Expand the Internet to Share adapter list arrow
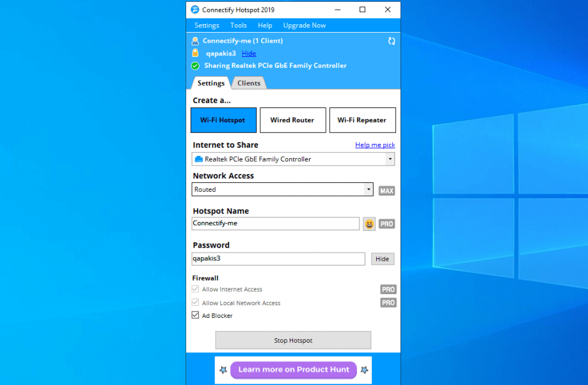This screenshot has width=588, height=385. tap(389, 159)
